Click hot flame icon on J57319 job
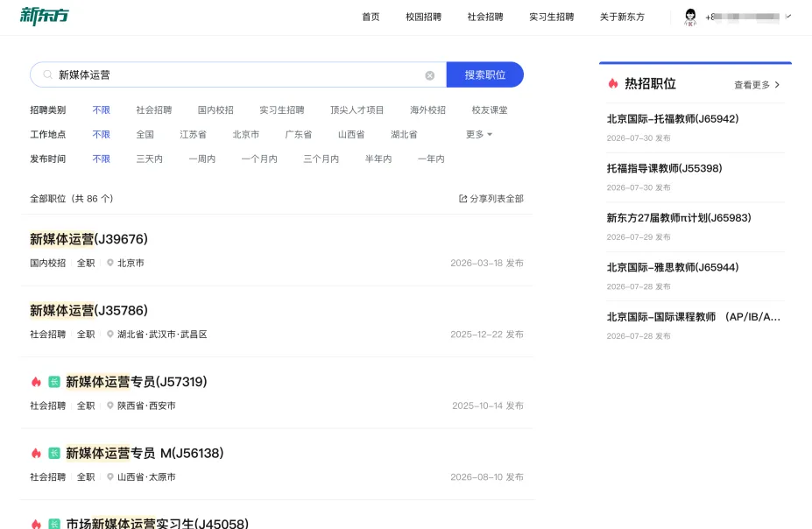 (x=36, y=382)
